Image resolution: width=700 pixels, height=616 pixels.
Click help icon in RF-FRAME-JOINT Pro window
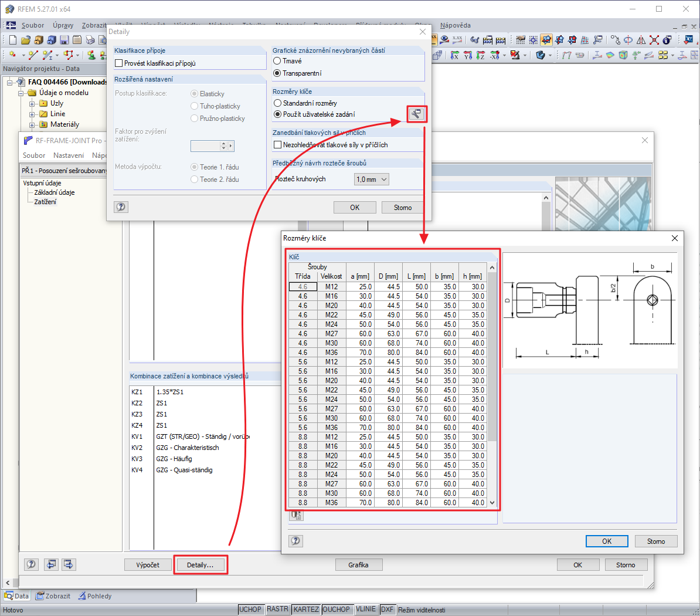(x=31, y=564)
